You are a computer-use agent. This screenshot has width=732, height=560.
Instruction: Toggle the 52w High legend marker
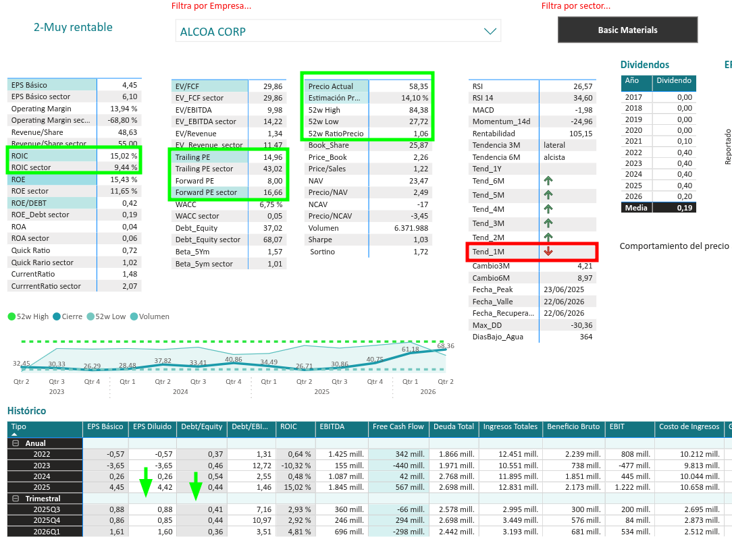point(11,316)
